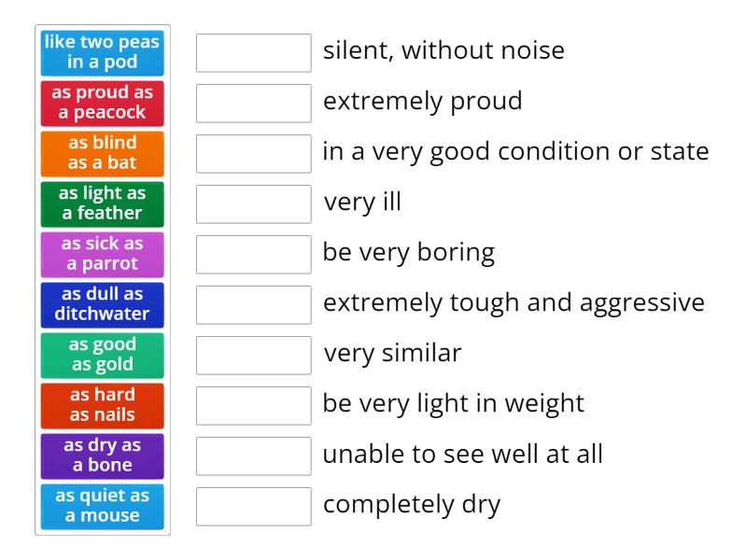747x560 pixels.
Task: Pick the 'as blind as a bat' tile
Action: tap(103, 154)
